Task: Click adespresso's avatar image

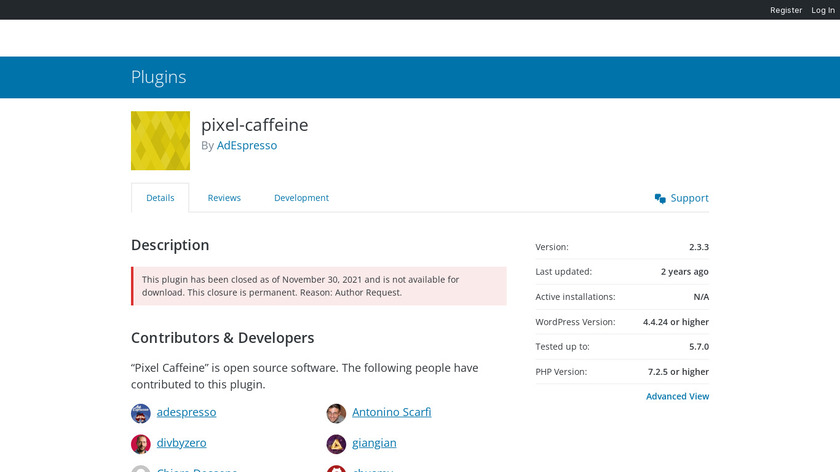Action: 141,413
